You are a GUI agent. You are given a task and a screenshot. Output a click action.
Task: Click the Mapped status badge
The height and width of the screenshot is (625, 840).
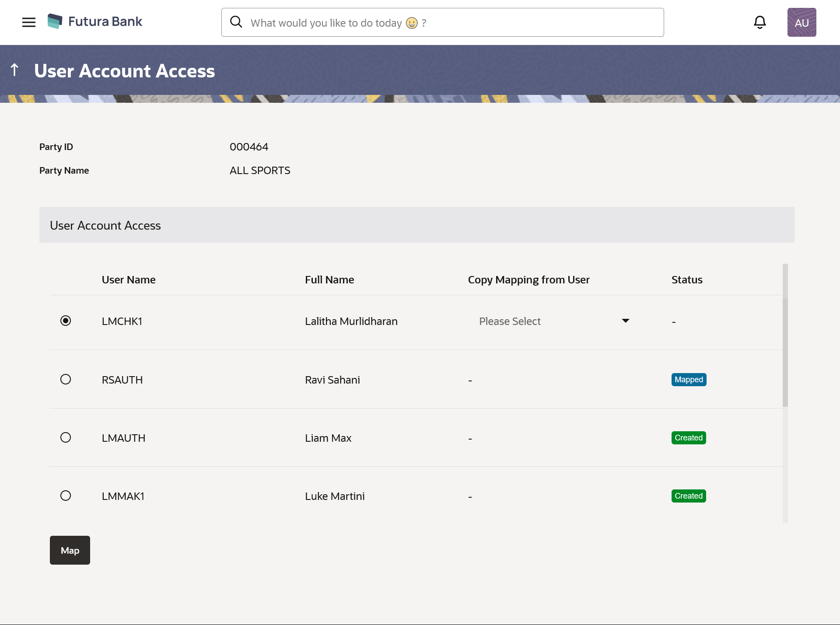(689, 380)
